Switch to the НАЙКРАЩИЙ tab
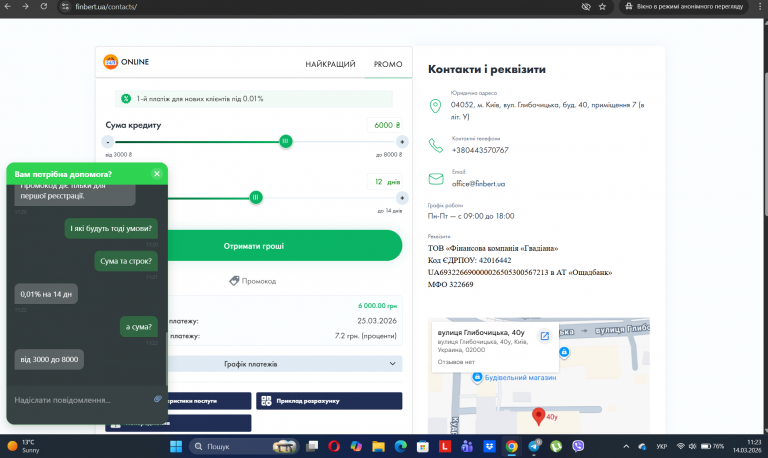The height and width of the screenshot is (458, 768). tap(330, 64)
